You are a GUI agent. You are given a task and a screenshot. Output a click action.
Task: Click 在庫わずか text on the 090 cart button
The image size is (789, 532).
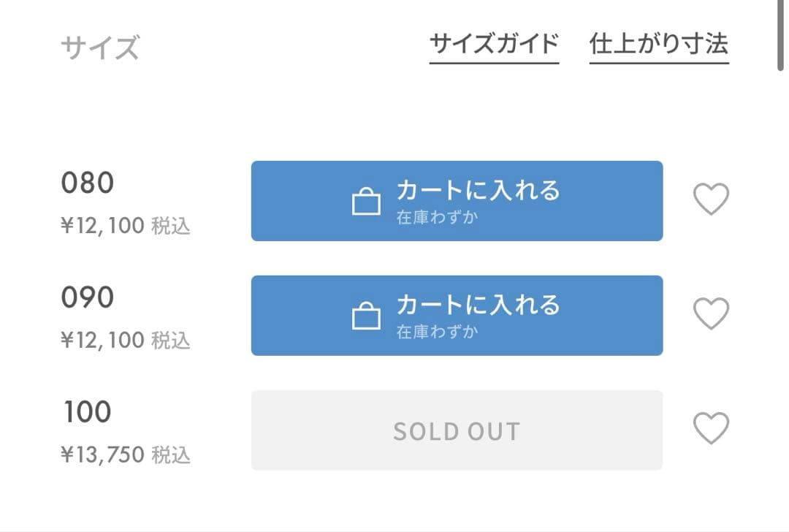pos(437,332)
